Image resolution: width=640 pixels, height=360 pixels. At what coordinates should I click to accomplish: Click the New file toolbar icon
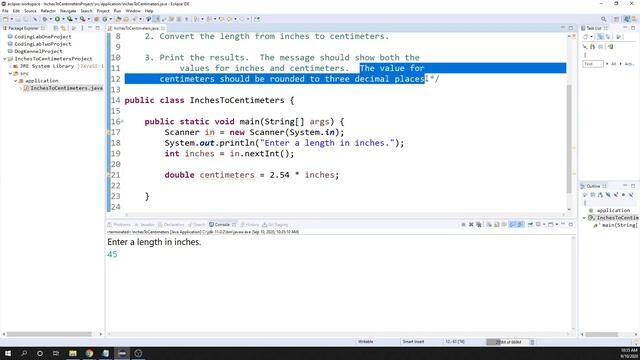6,19
